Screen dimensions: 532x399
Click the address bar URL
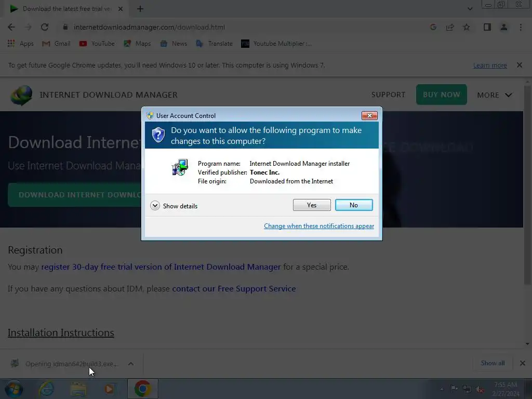(149, 27)
